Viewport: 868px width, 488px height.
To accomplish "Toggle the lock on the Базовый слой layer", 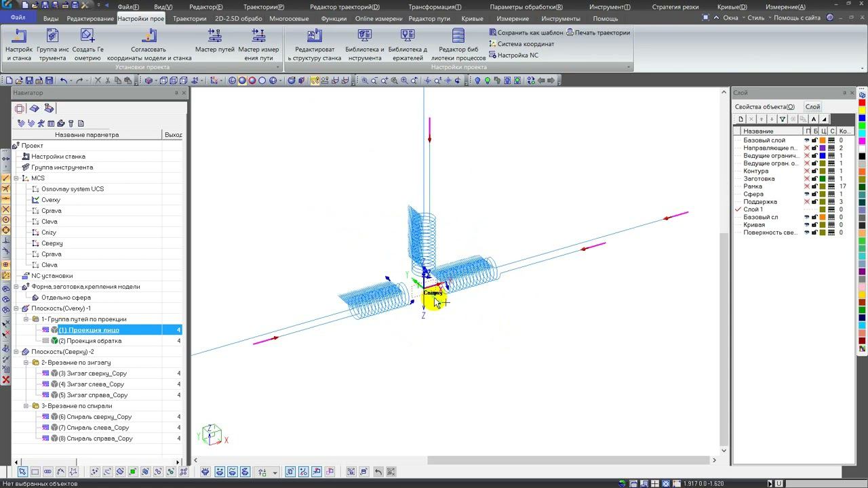I will coord(814,140).
